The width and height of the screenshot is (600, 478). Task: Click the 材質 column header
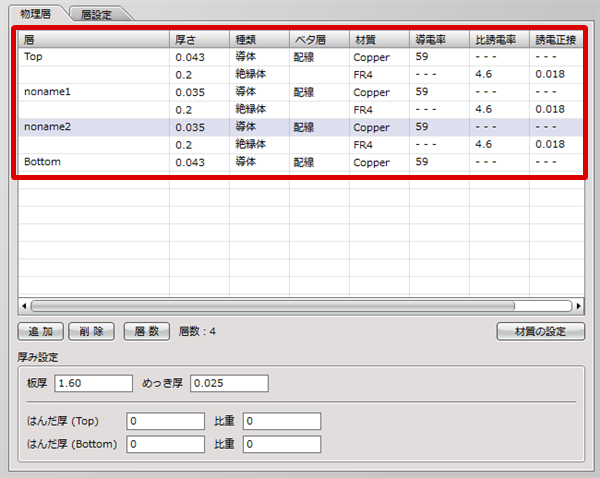point(378,39)
